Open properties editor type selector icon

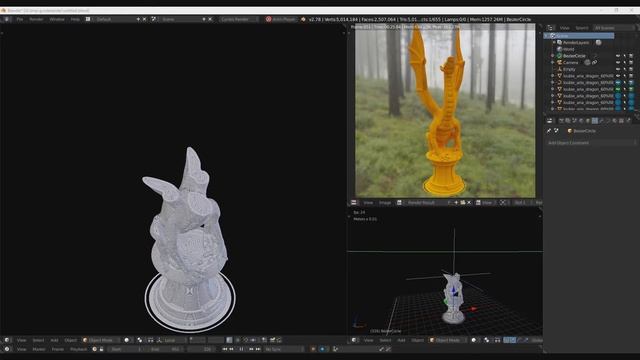coord(550,121)
